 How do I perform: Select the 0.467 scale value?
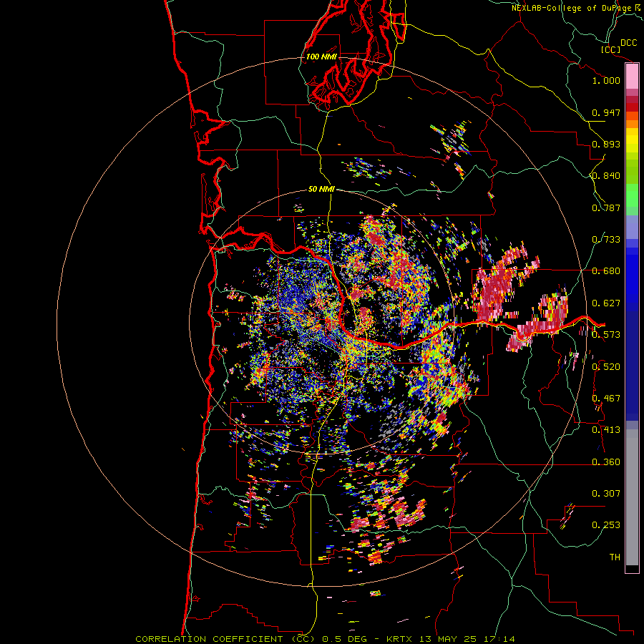pyautogui.click(x=606, y=399)
